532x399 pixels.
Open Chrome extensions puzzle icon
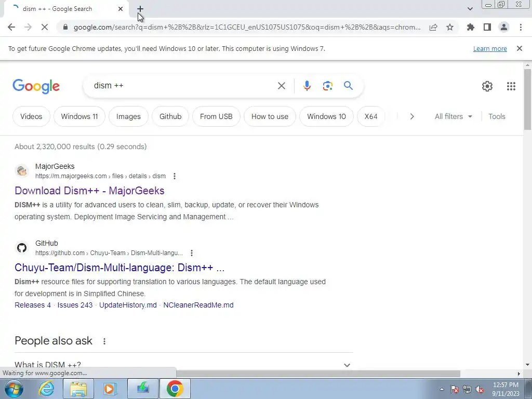point(470,27)
